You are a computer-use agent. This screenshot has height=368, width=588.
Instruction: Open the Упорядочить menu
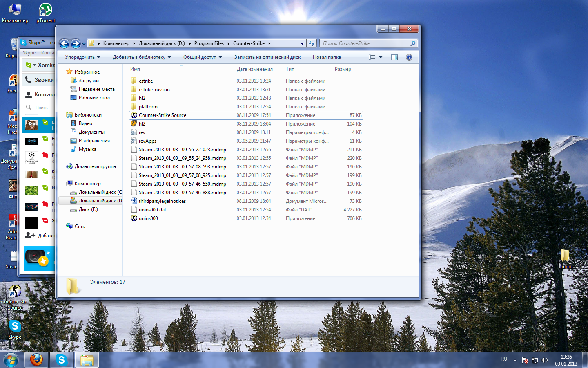click(82, 57)
